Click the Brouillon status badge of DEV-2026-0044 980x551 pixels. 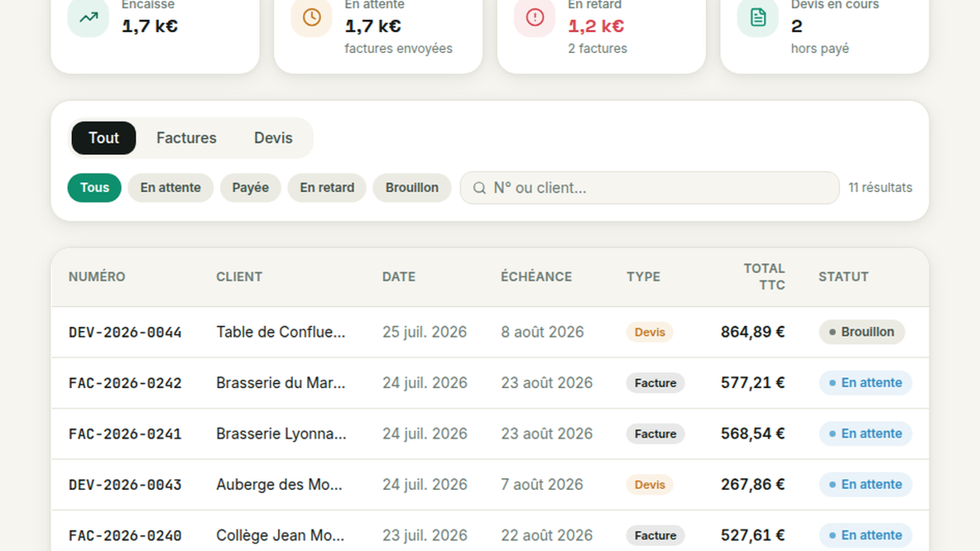(862, 333)
